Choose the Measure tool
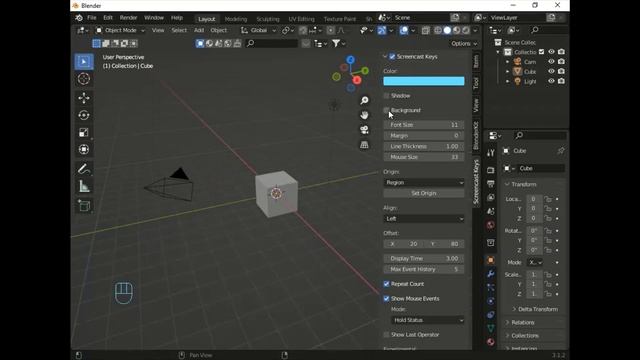 [84, 187]
